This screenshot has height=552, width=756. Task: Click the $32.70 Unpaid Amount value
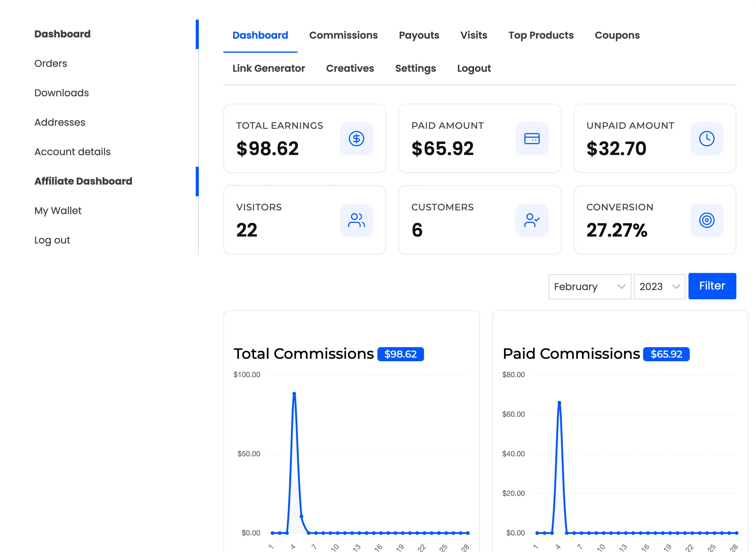(x=616, y=149)
